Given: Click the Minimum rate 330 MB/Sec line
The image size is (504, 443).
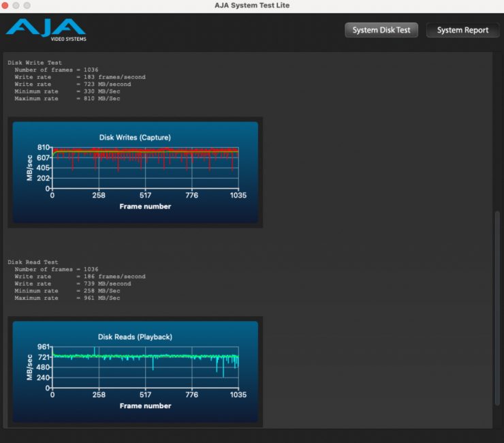Looking at the screenshot, I should coord(67,92).
